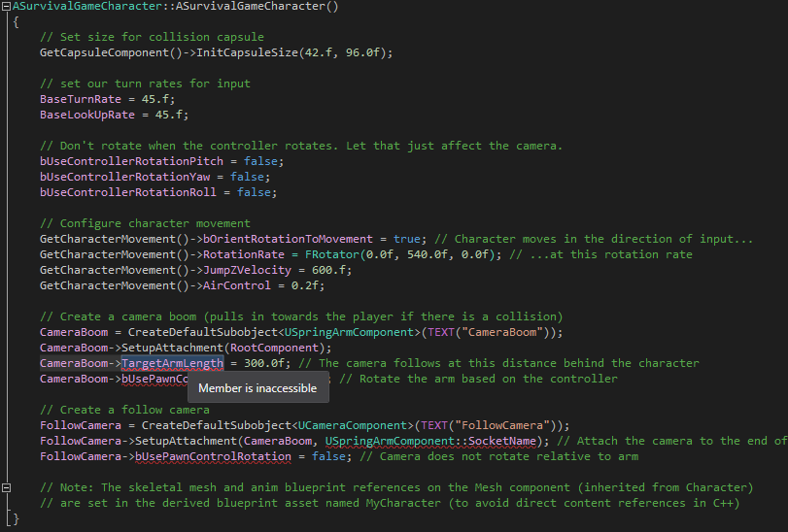Collapse the Note comment block outline box

pyautogui.click(x=7, y=487)
